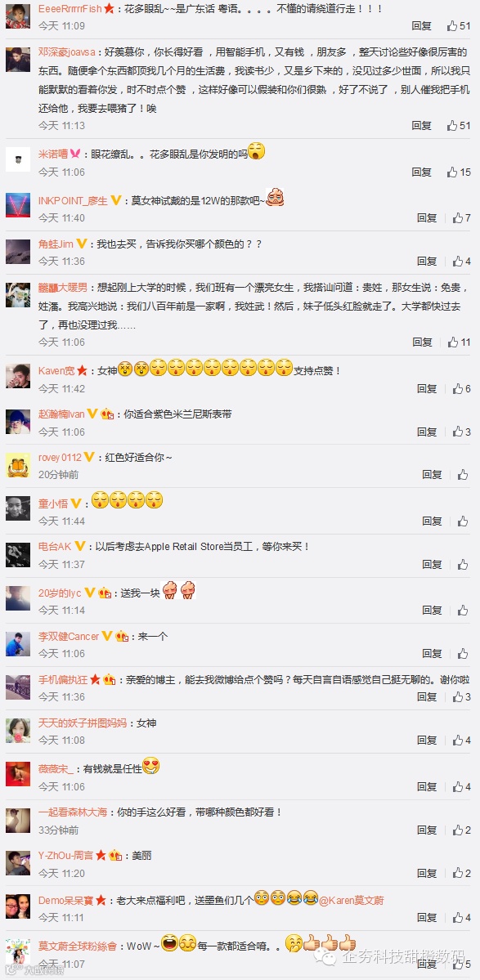
Task: Reply to Y-ZhOu-周言's comment
Action: tap(428, 873)
